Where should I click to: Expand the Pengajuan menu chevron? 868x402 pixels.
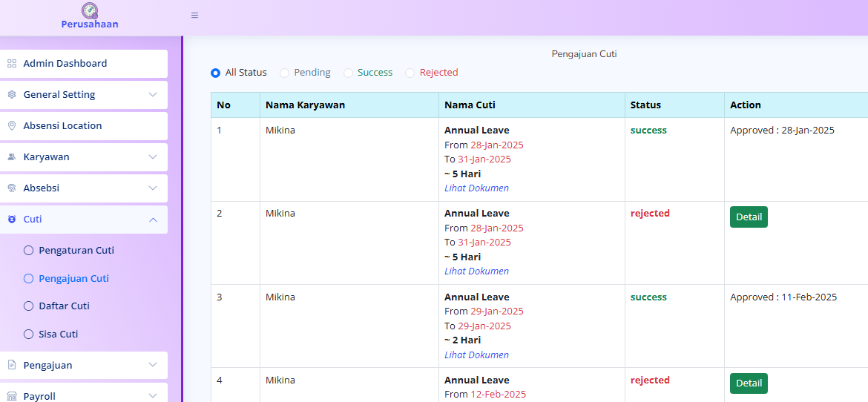pos(153,365)
